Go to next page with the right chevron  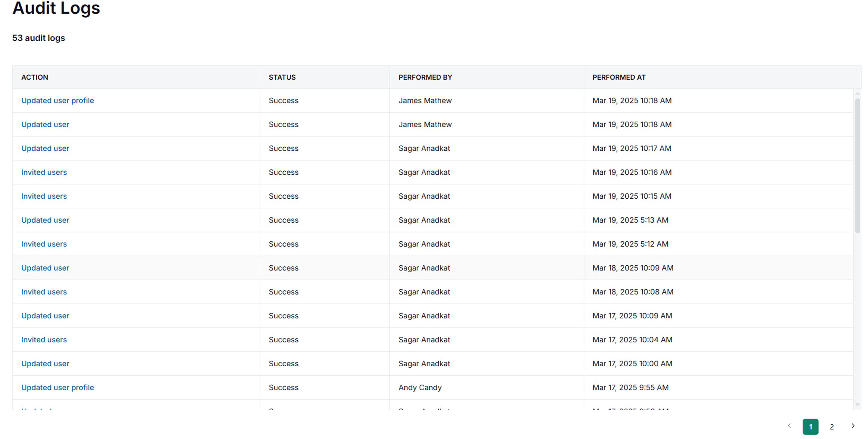tap(853, 426)
